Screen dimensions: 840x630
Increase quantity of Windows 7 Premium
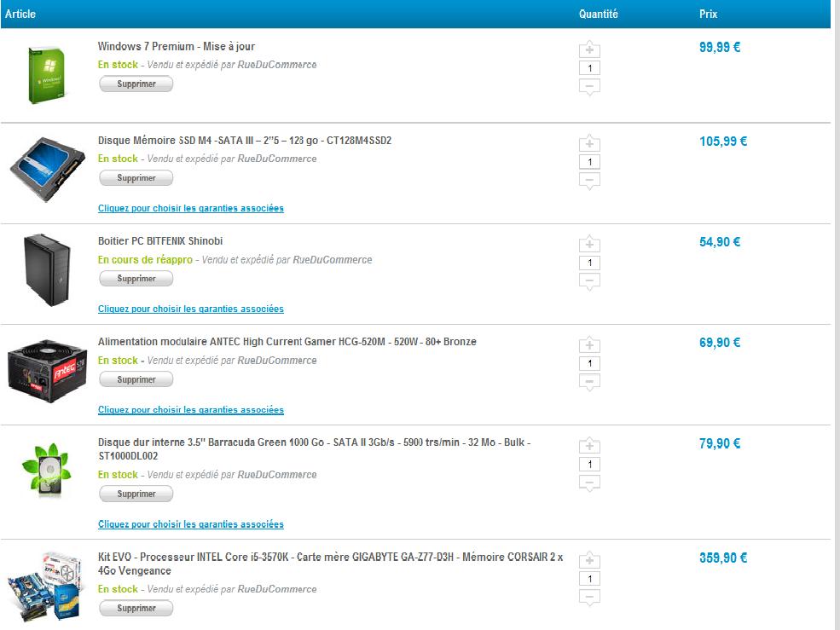coord(589,50)
